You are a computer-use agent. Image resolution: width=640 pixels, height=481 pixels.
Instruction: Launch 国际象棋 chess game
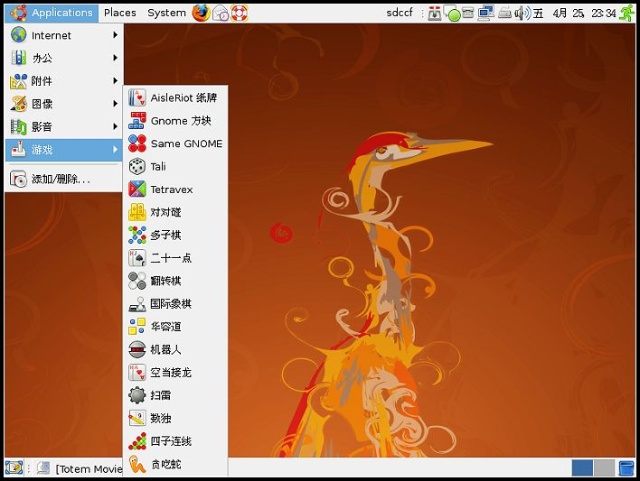click(x=176, y=304)
